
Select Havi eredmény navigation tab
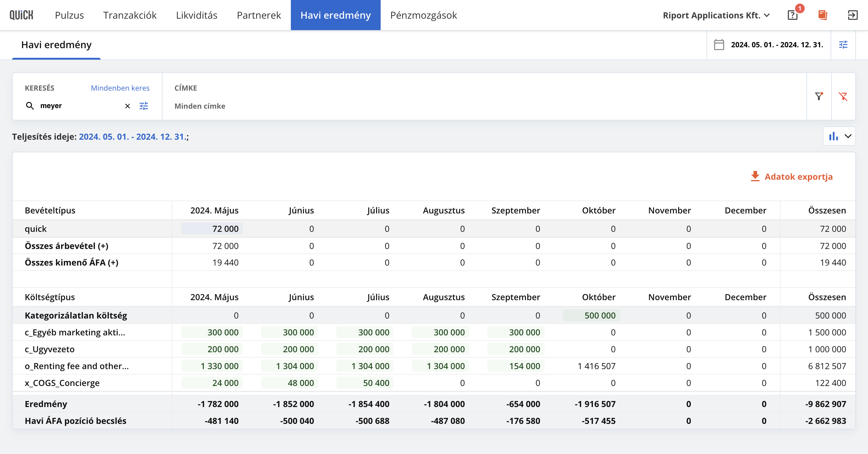(336, 15)
